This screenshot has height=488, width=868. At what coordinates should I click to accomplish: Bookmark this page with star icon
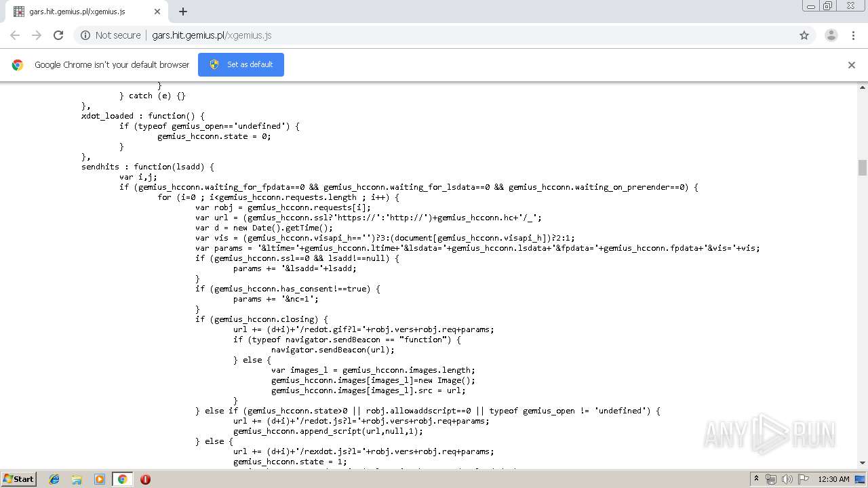pos(804,35)
